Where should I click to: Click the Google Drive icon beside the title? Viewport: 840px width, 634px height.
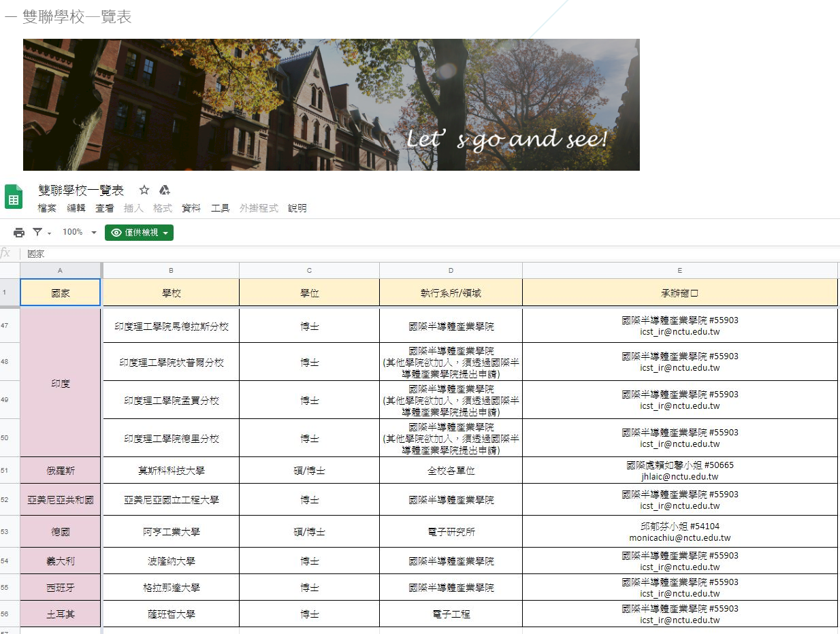point(164,190)
